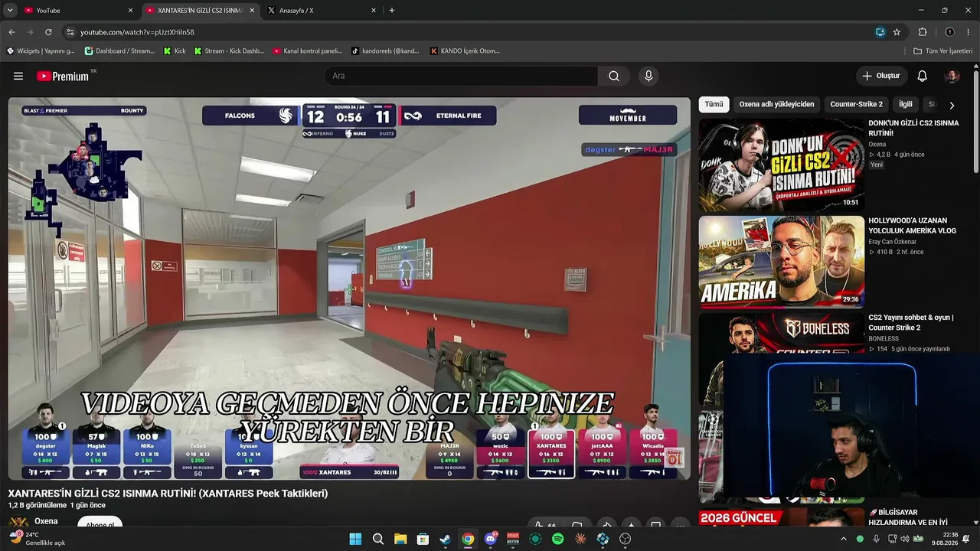Start voice search with the microphone icon
The height and width of the screenshot is (551, 980).
pos(648,77)
